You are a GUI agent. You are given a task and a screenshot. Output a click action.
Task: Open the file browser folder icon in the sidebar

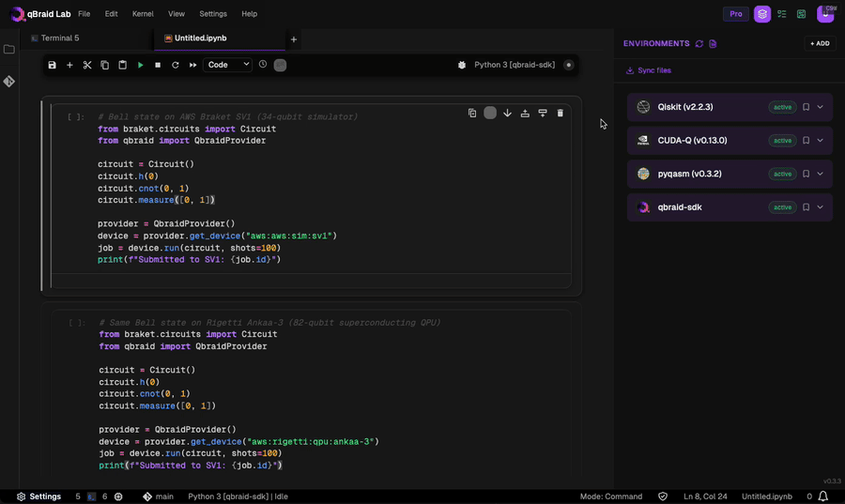(9, 50)
